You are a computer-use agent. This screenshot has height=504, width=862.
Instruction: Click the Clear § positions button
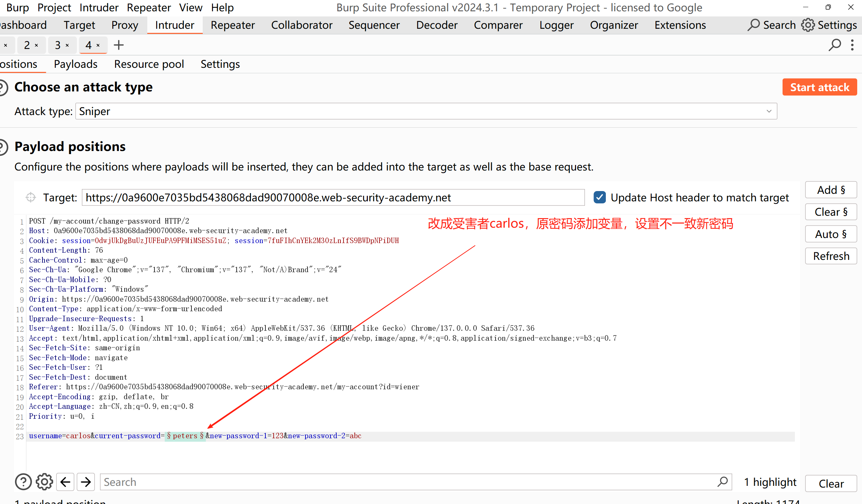click(x=830, y=212)
